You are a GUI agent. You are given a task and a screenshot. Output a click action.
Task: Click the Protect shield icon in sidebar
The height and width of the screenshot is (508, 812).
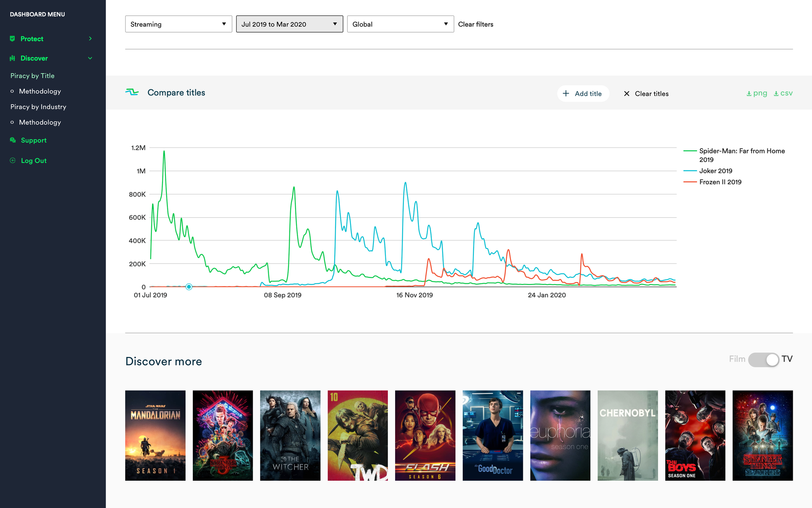coord(12,38)
